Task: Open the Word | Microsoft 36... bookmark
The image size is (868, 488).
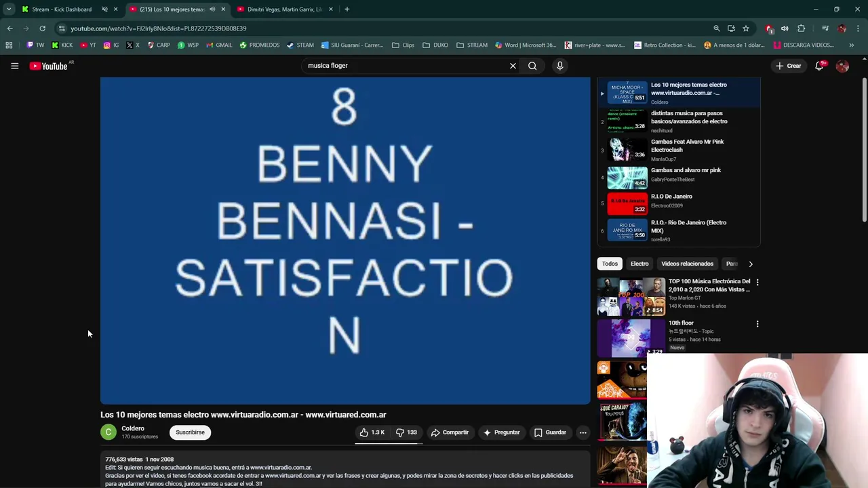Action: [526, 45]
